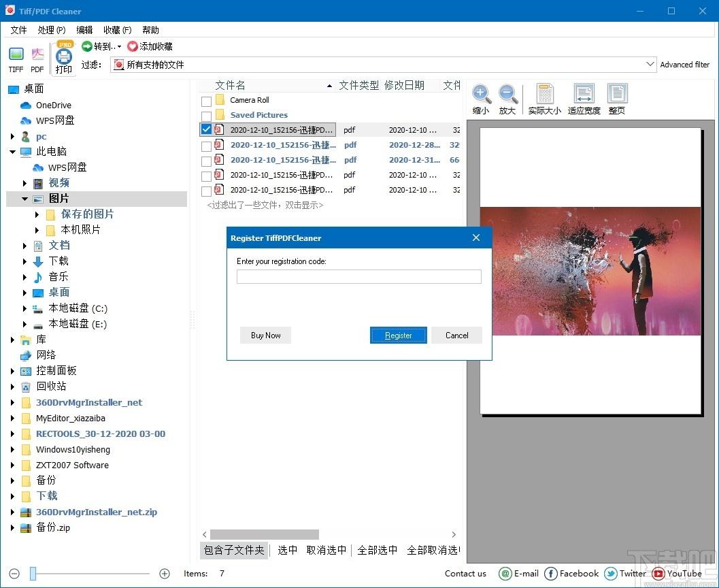This screenshot has width=719, height=588.
Task: Expand the ZXT2007 Software folder node
Action: (13, 465)
